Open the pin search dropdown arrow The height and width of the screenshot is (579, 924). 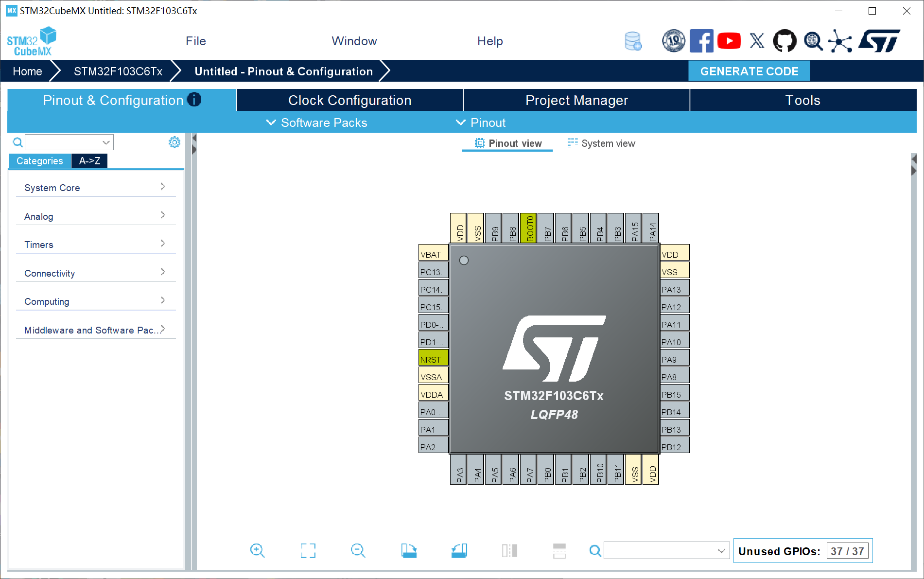coord(721,551)
